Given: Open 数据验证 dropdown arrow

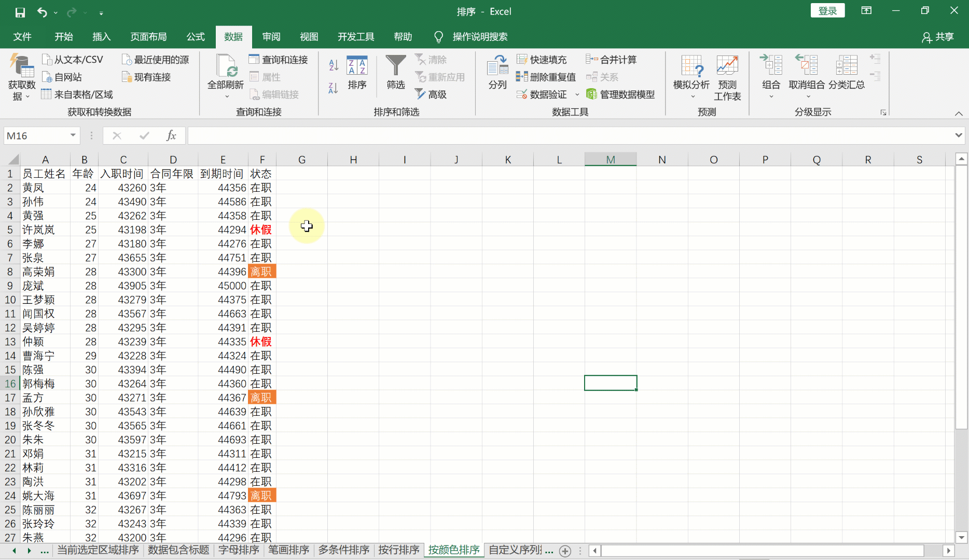Looking at the screenshot, I should 577,95.
